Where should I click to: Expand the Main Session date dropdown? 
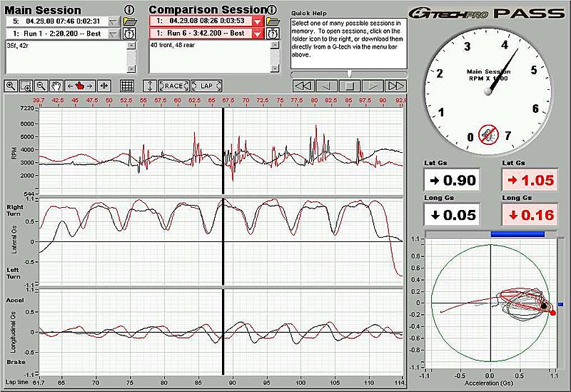[x=114, y=22]
